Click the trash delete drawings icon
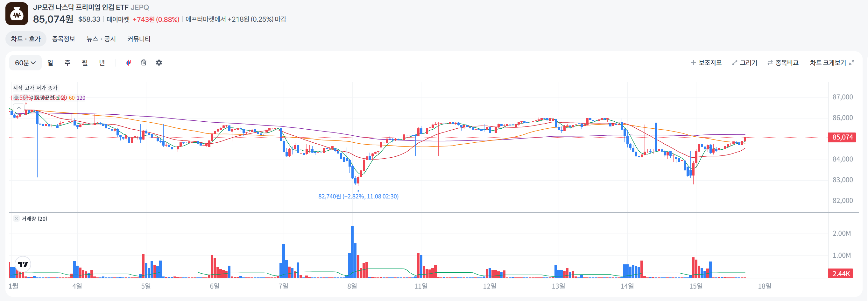Screen dimensions: 868x301 pyautogui.click(x=144, y=63)
